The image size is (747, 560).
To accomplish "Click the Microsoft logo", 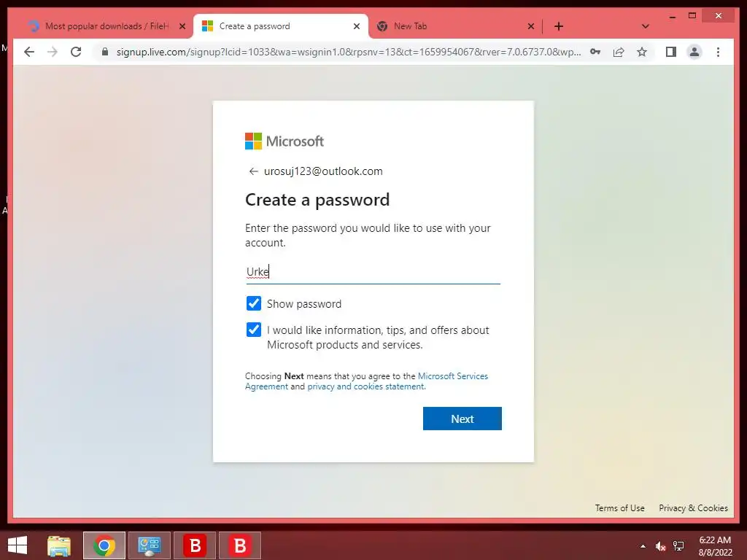I will pyautogui.click(x=285, y=141).
